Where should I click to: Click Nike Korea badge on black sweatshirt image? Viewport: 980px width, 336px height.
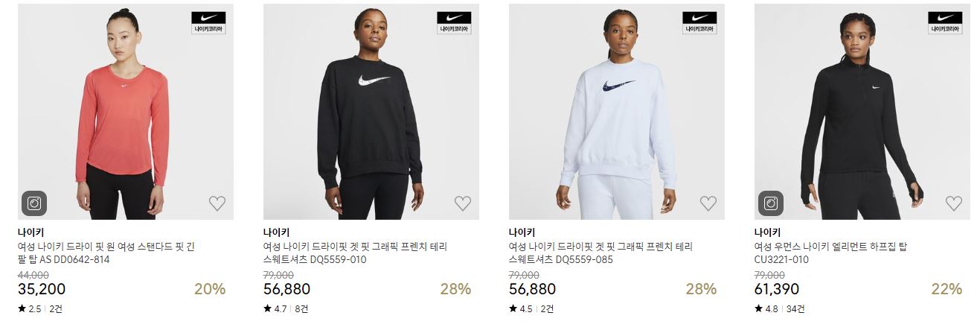pyautogui.click(x=454, y=23)
